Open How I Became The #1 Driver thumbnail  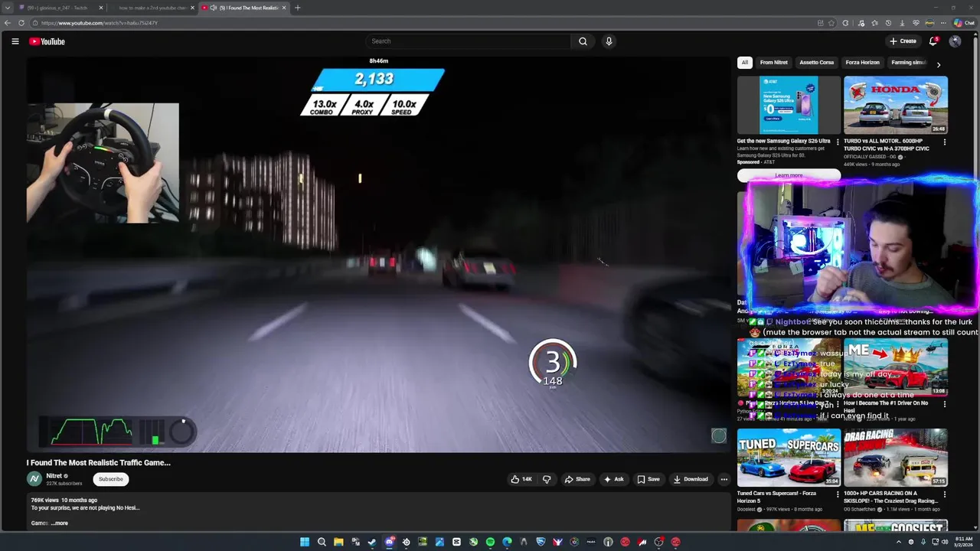click(896, 367)
